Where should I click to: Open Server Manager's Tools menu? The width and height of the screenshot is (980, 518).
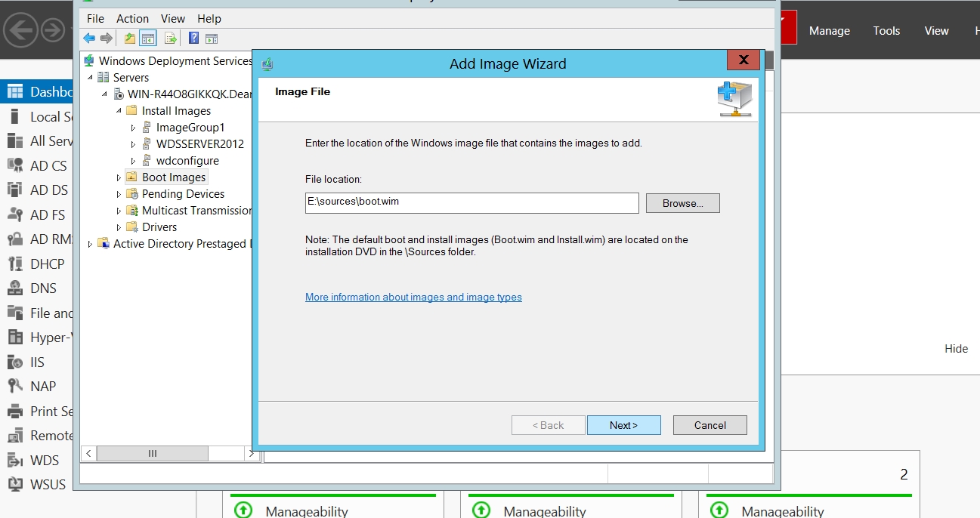pyautogui.click(x=886, y=31)
